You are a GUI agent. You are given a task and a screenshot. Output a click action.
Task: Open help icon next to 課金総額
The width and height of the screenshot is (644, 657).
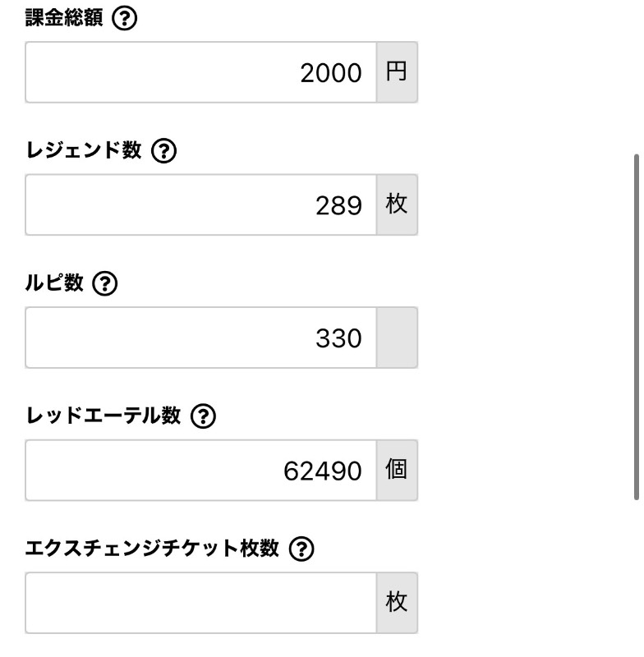point(124,18)
